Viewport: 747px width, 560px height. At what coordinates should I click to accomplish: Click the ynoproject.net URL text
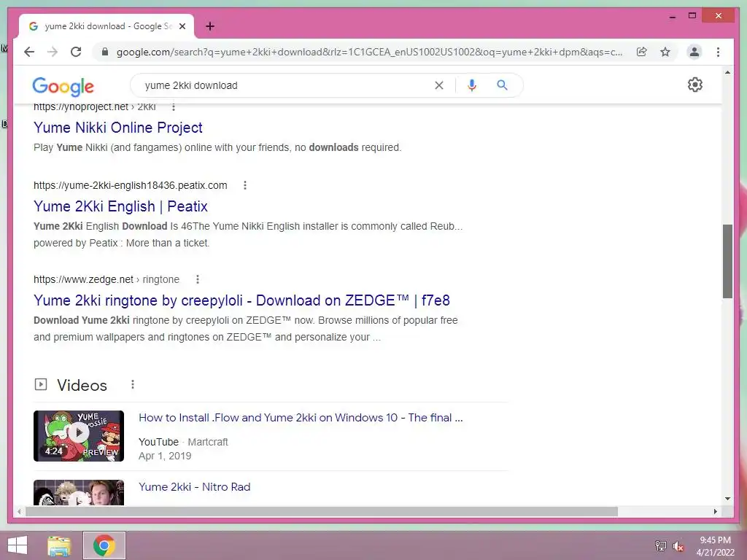(81, 106)
